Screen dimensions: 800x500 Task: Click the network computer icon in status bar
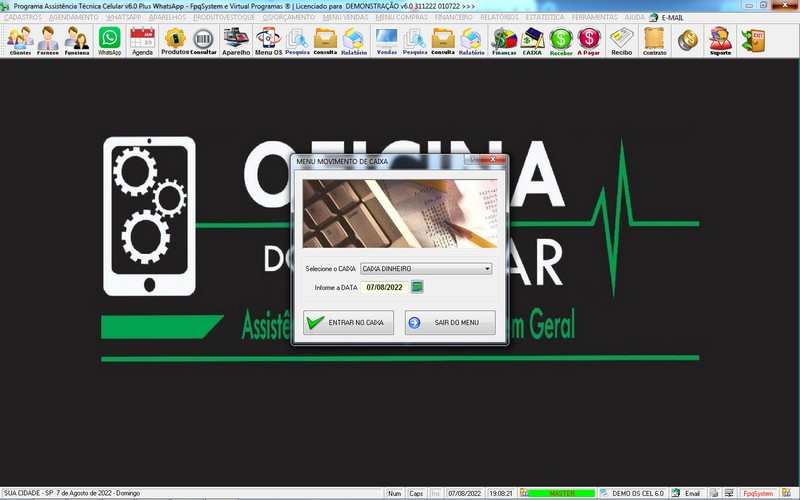point(729,493)
